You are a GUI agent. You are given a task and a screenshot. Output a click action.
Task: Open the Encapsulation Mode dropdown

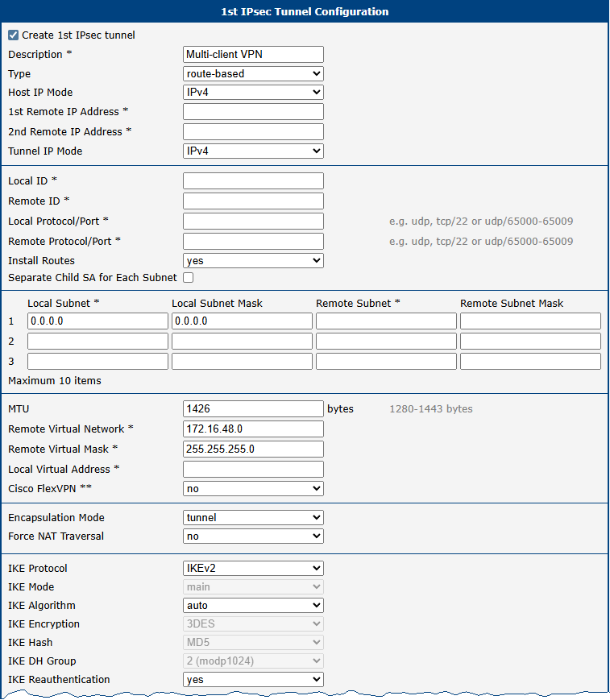click(253, 517)
